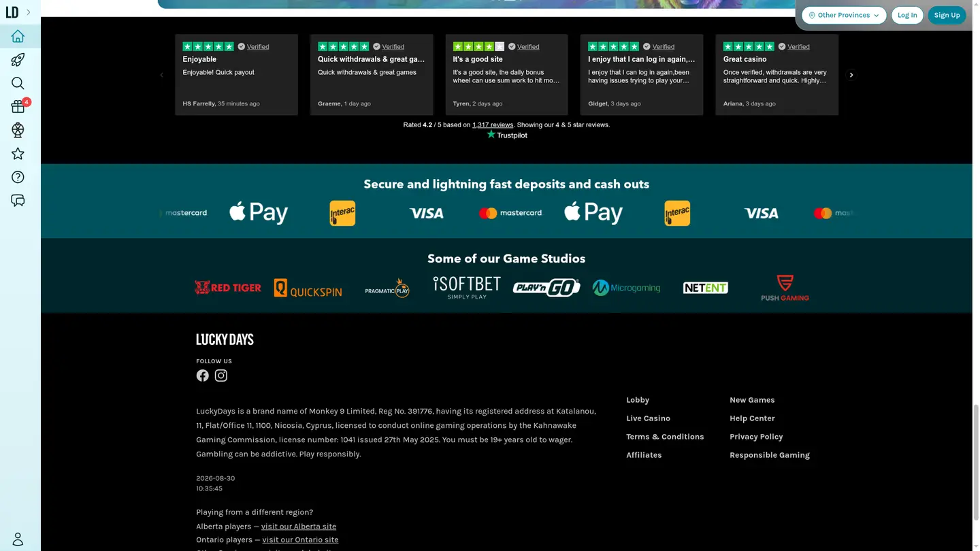This screenshot has width=980, height=551.
Task: Click the Push Gaming studio logo
Action: coord(785,288)
